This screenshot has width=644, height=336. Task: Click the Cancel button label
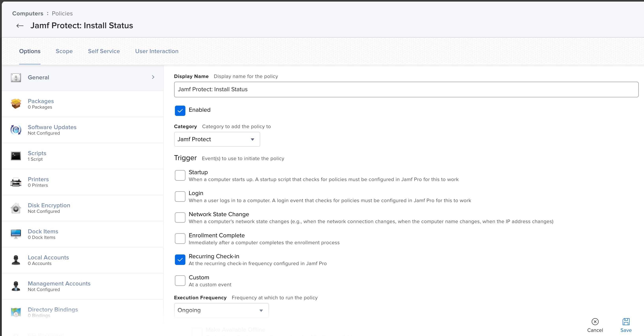[x=595, y=330]
